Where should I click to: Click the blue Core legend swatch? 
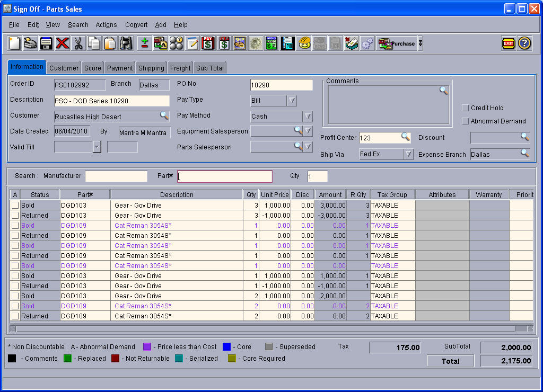226,346
